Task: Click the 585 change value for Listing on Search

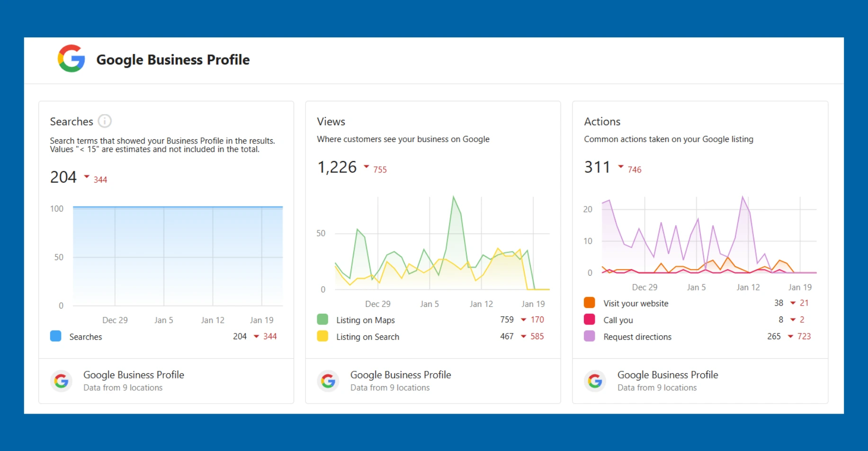Action: (x=537, y=336)
